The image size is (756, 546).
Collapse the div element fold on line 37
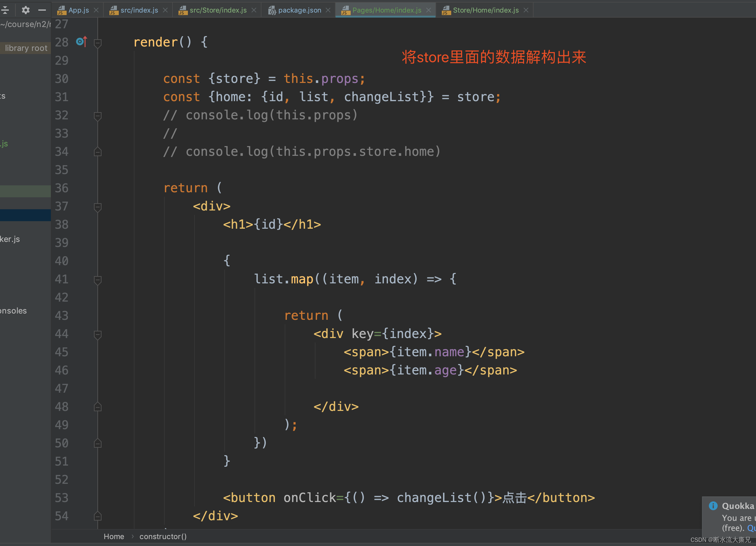point(98,207)
